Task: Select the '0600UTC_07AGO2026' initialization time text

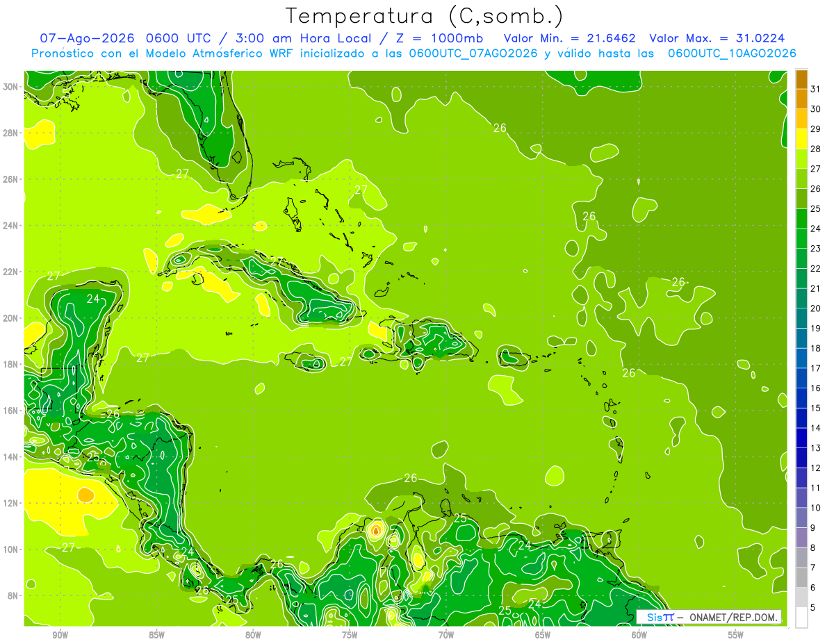Action: click(x=473, y=53)
